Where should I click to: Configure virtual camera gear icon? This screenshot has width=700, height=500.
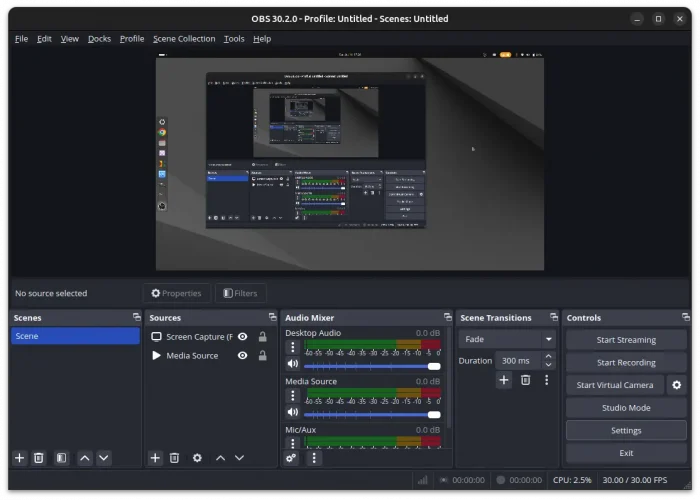click(x=677, y=385)
